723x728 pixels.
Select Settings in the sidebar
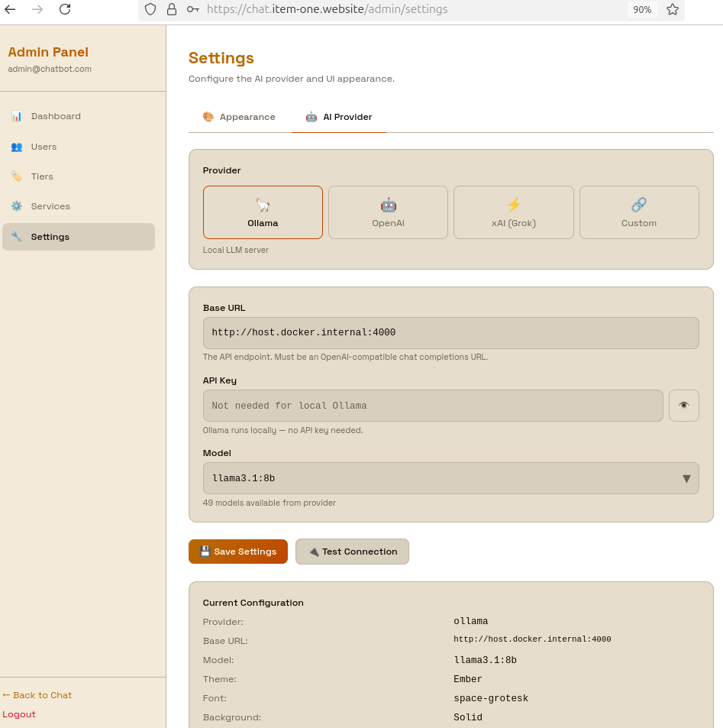click(x=79, y=237)
